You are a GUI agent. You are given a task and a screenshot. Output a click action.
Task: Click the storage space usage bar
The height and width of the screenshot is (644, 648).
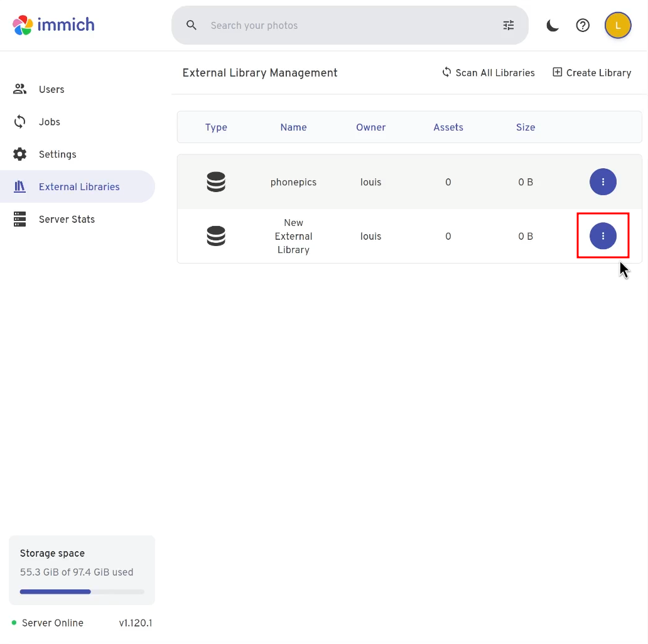pyautogui.click(x=82, y=591)
